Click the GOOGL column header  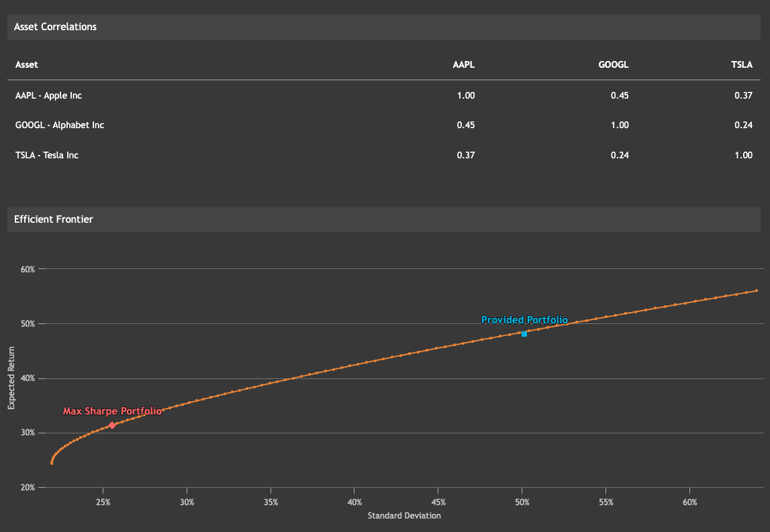click(x=613, y=64)
